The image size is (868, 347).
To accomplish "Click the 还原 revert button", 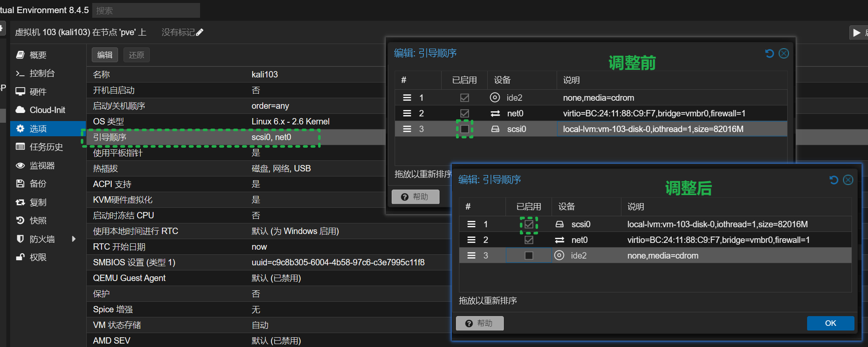I will tap(137, 55).
